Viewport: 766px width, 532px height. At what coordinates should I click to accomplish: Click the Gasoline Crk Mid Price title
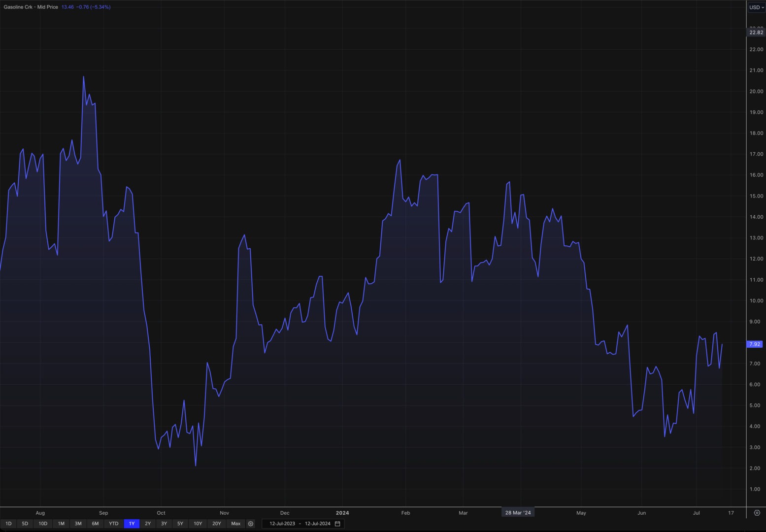31,7
